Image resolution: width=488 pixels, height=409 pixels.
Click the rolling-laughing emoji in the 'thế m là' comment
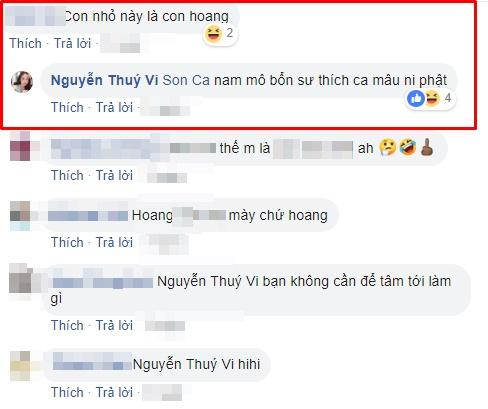408,148
